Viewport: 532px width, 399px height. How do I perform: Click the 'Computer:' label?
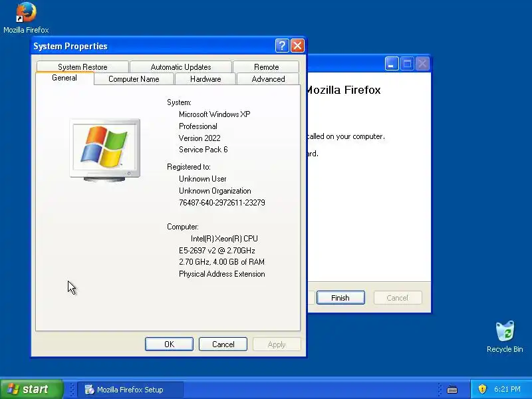[x=183, y=227]
